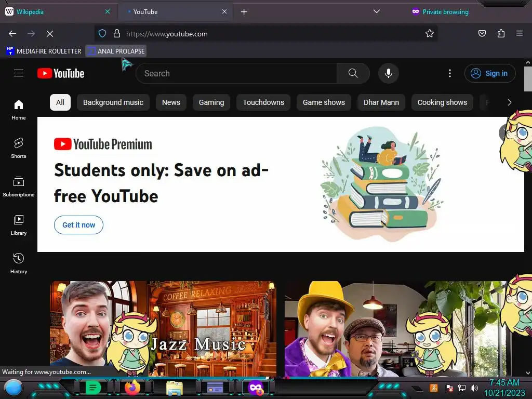The image size is (532, 399).
Task: Click the Sign in button
Action: tap(490, 73)
